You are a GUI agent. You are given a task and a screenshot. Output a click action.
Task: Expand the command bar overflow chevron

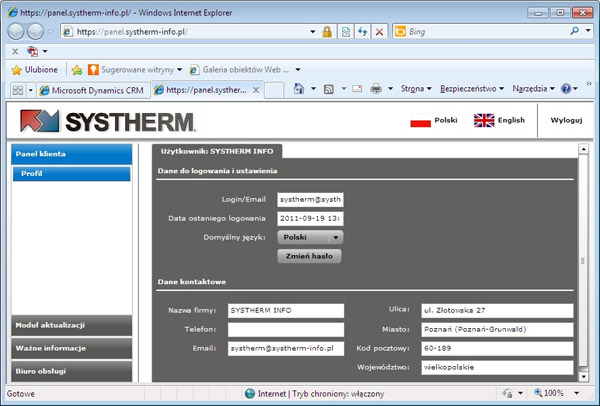click(589, 84)
